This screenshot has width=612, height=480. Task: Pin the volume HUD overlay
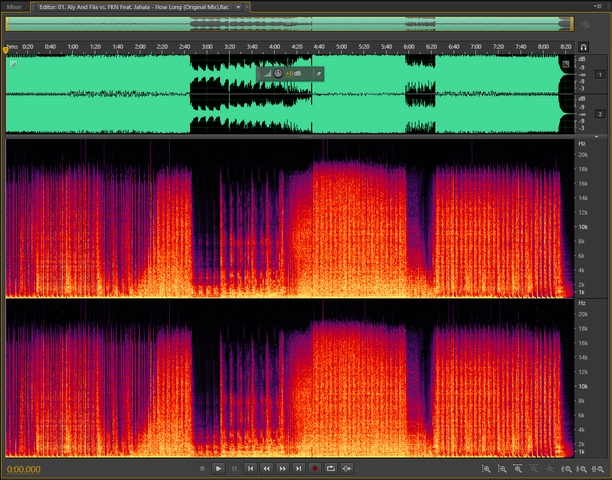click(x=318, y=74)
